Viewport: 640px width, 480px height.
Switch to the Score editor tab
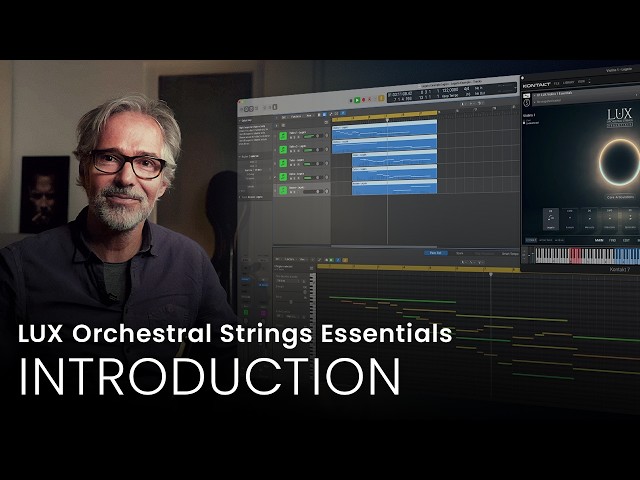tap(459, 253)
